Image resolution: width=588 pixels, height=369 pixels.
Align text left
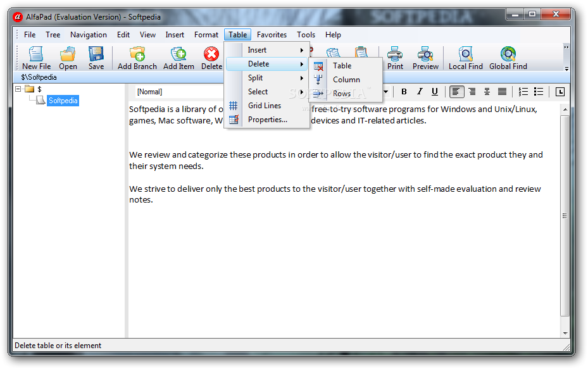(x=456, y=92)
